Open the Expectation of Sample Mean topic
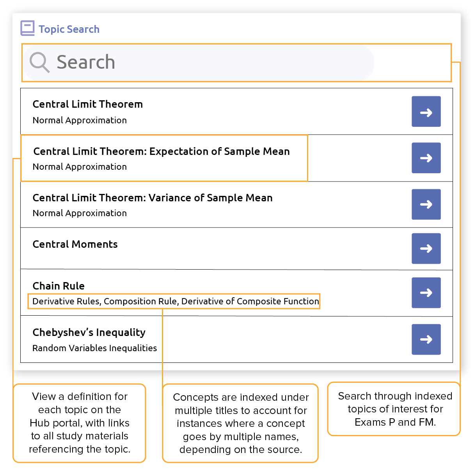The width and height of the screenshot is (476, 476). coord(161,151)
